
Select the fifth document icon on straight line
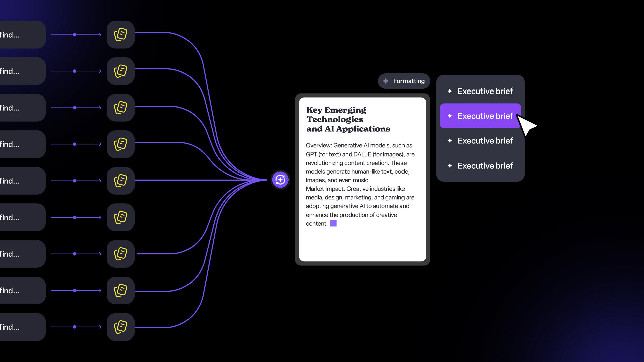point(120,181)
